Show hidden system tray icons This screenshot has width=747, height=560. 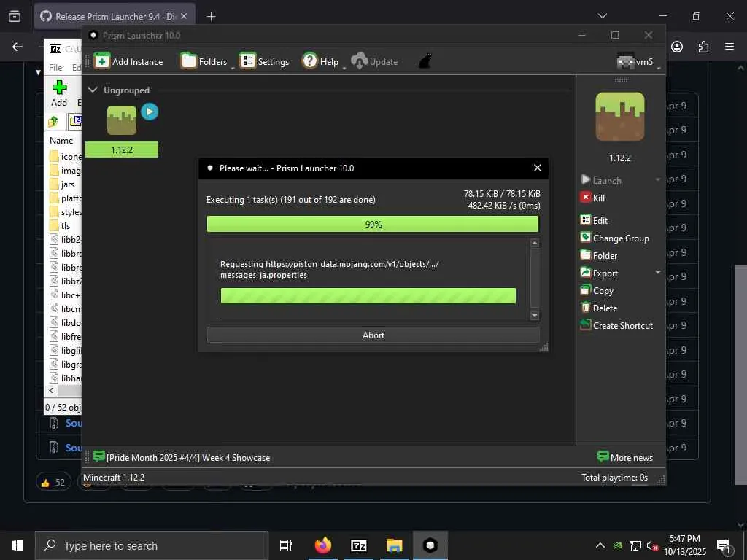click(600, 545)
